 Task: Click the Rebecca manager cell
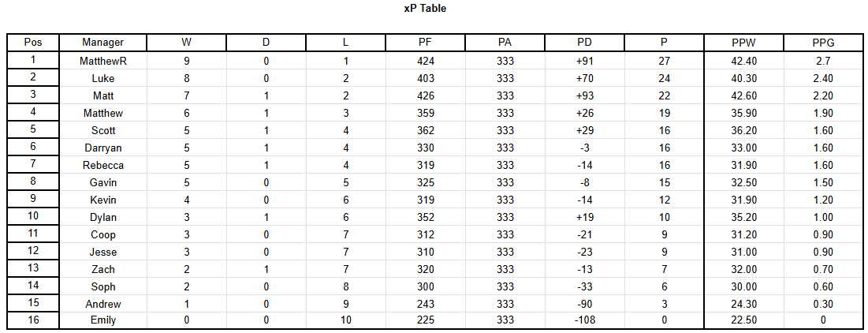pyautogui.click(x=103, y=165)
